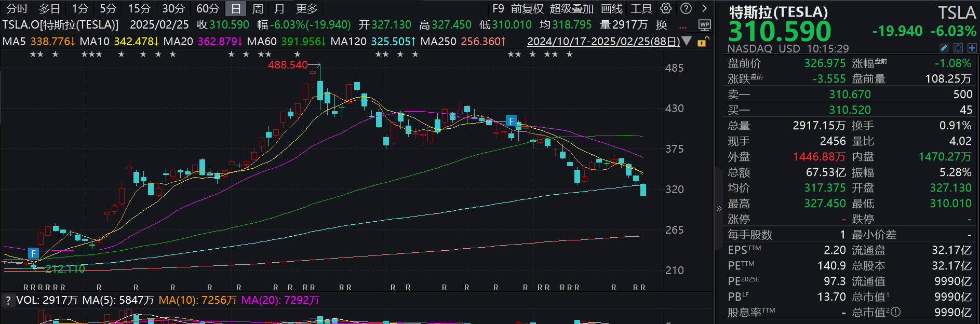Set a price alert with bell icon

958,48
